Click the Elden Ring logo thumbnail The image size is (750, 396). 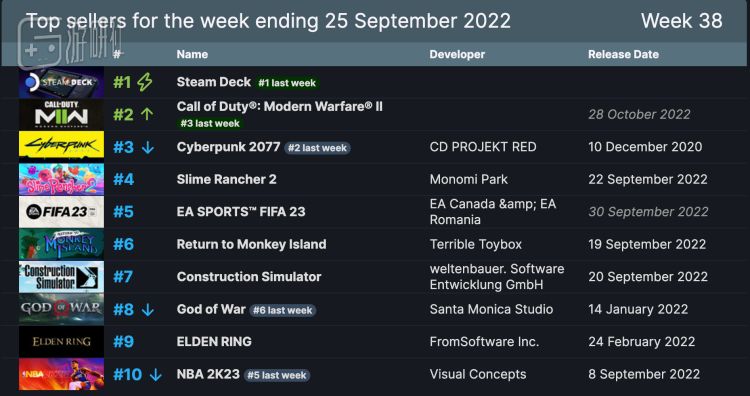tap(61, 341)
